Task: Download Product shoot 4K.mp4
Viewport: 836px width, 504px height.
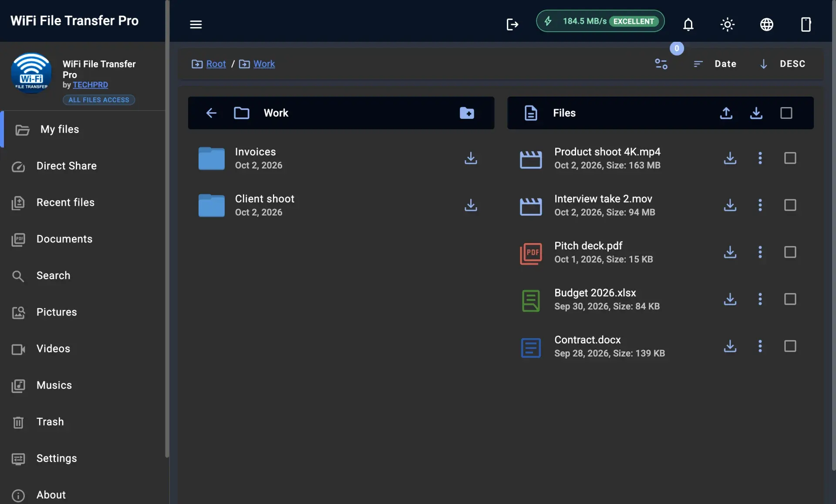Action: coord(730,158)
